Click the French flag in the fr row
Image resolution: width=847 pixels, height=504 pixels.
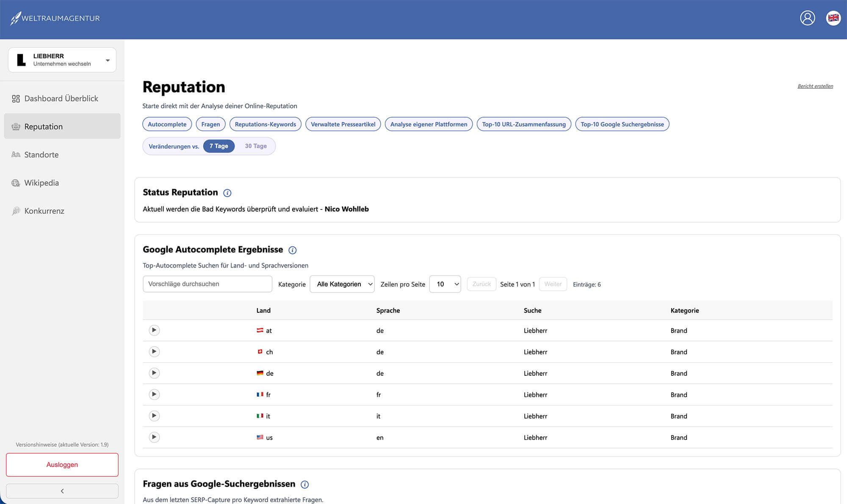260,394
